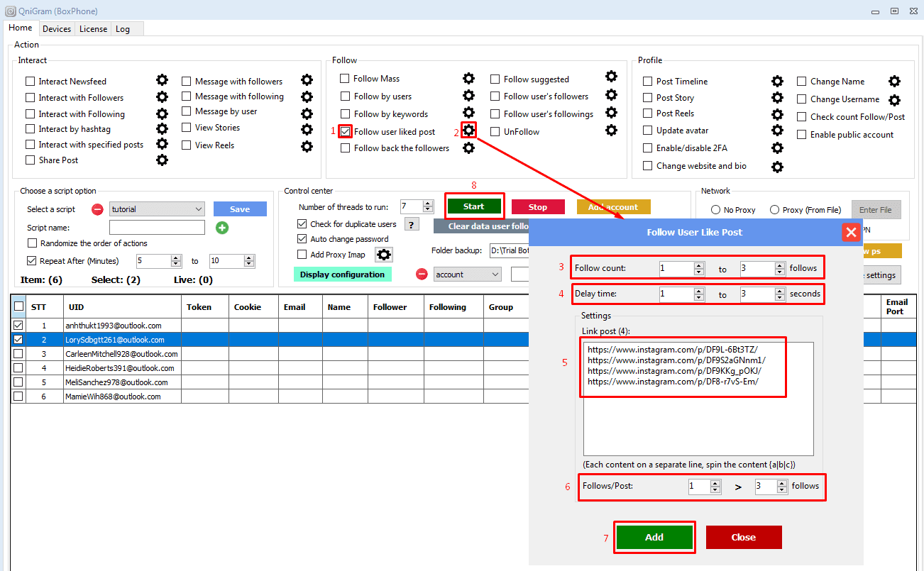Click the gear icon beside Interact Newsfeed
Screen dimensions: 924x571
coord(162,80)
